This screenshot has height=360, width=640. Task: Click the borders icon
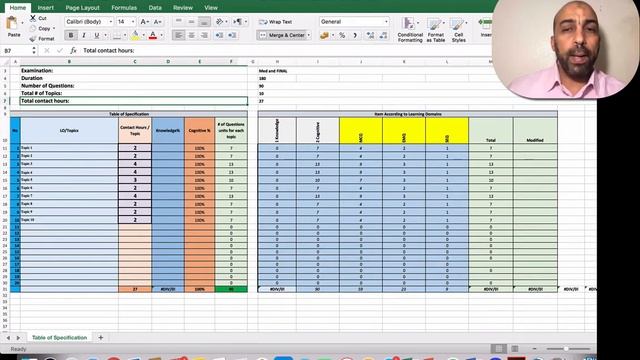pos(117,36)
